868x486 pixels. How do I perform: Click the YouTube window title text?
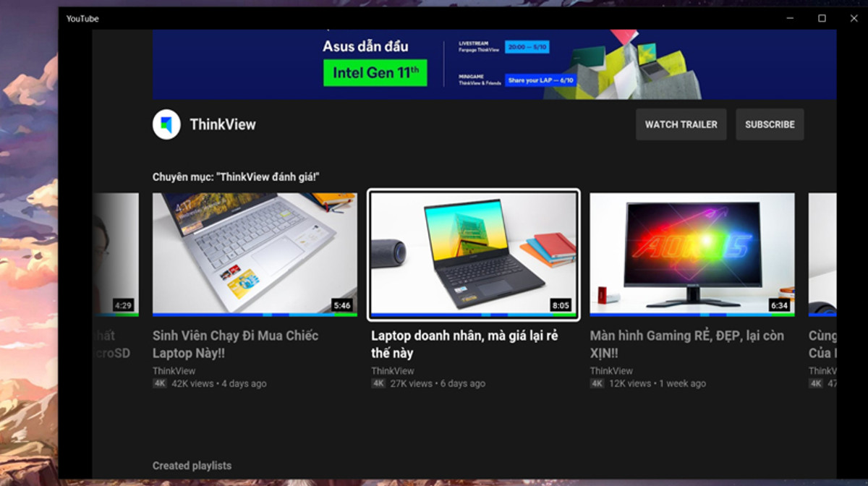[82, 19]
